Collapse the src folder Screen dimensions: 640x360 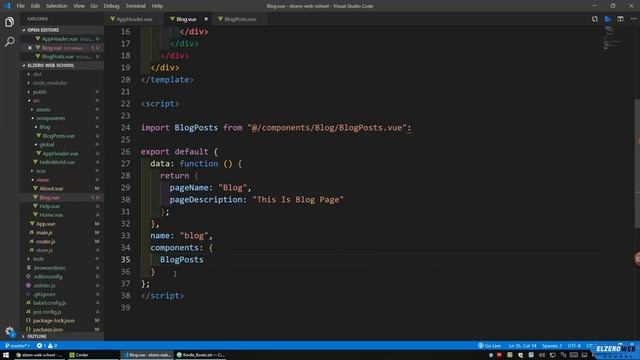(x=36, y=100)
